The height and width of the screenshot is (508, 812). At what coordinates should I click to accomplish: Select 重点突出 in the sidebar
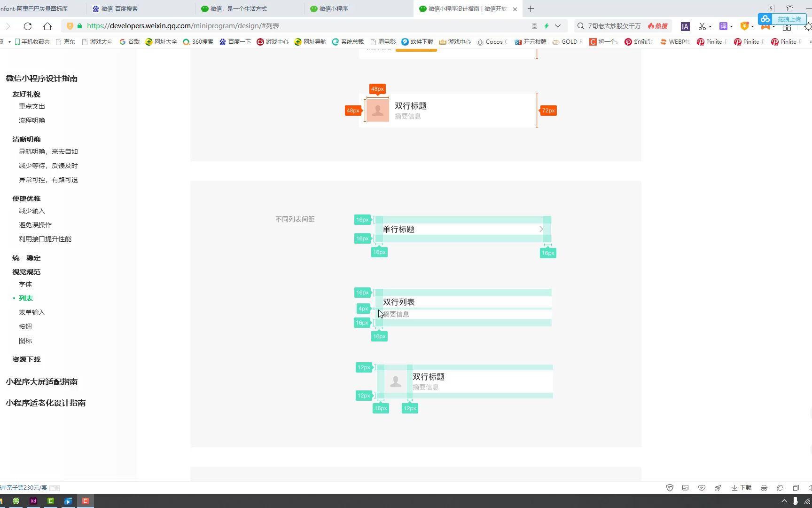(32, 106)
